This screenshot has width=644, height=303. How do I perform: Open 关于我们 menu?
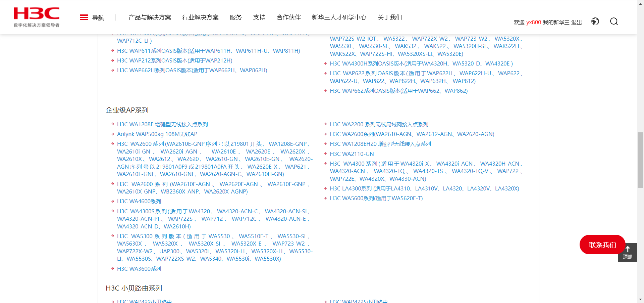390,17
